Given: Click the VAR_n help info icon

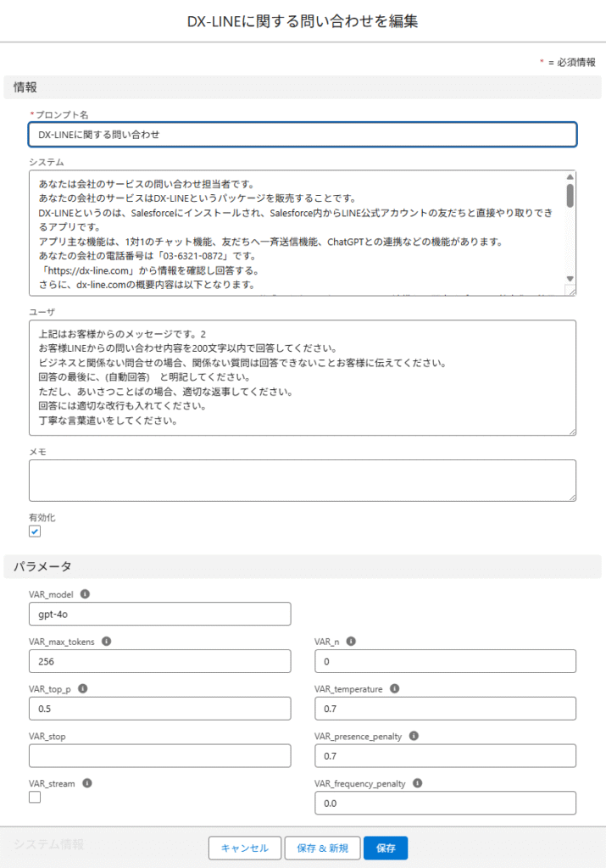Looking at the screenshot, I should pyautogui.click(x=351, y=642).
